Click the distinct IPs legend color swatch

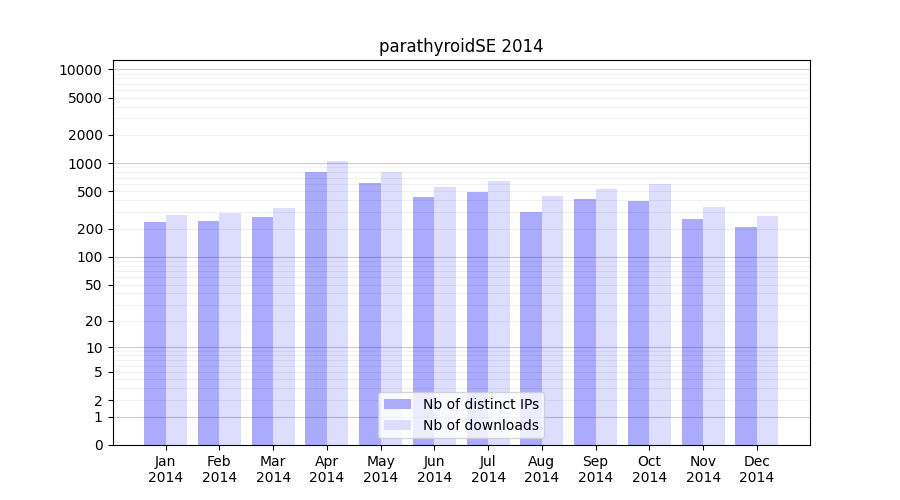pos(397,404)
